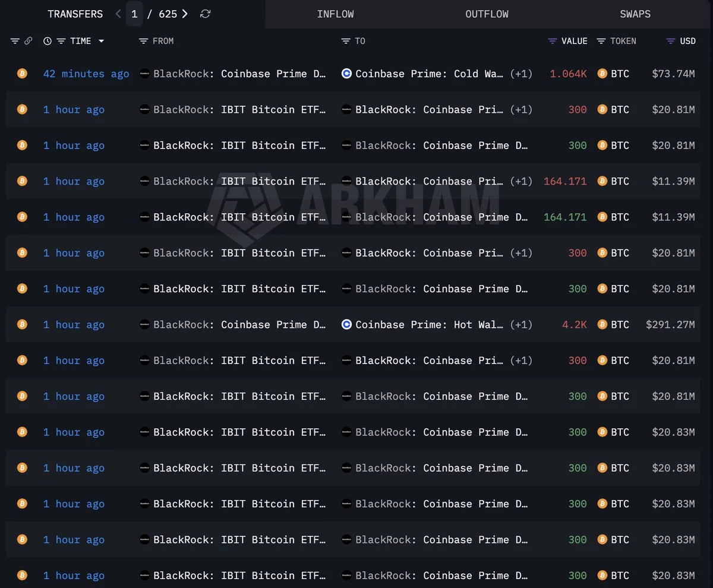Switch to the OUTFLOW tab
This screenshot has width=713, height=588.
(487, 14)
